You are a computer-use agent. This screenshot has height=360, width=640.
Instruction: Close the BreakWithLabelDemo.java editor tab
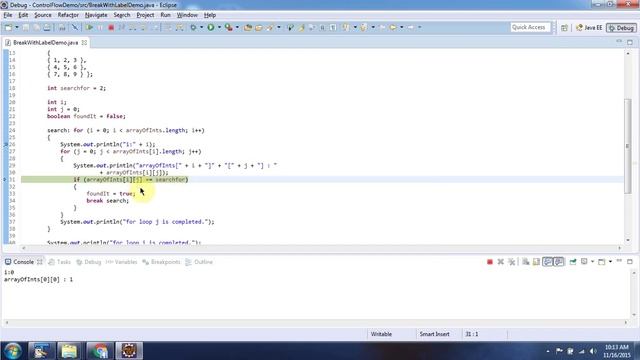(x=84, y=42)
